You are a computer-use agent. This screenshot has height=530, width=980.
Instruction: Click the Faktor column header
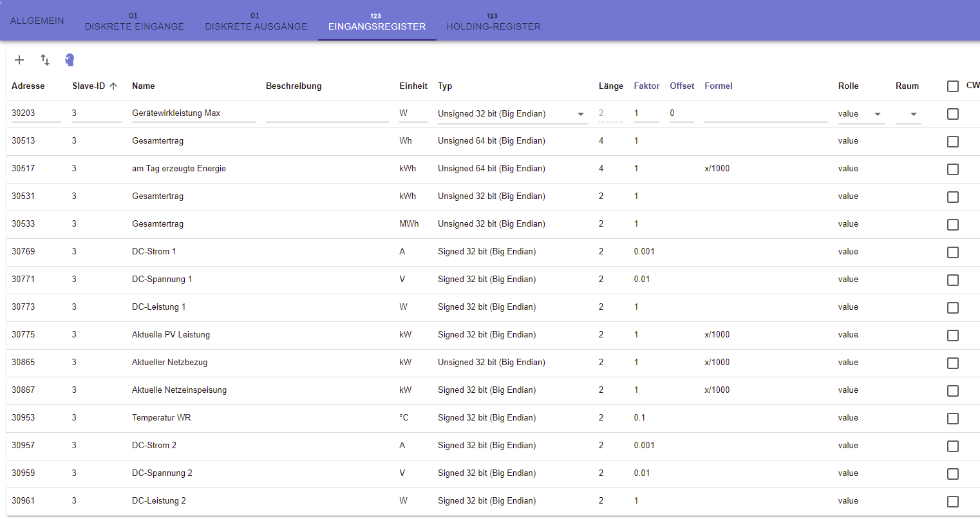point(646,86)
